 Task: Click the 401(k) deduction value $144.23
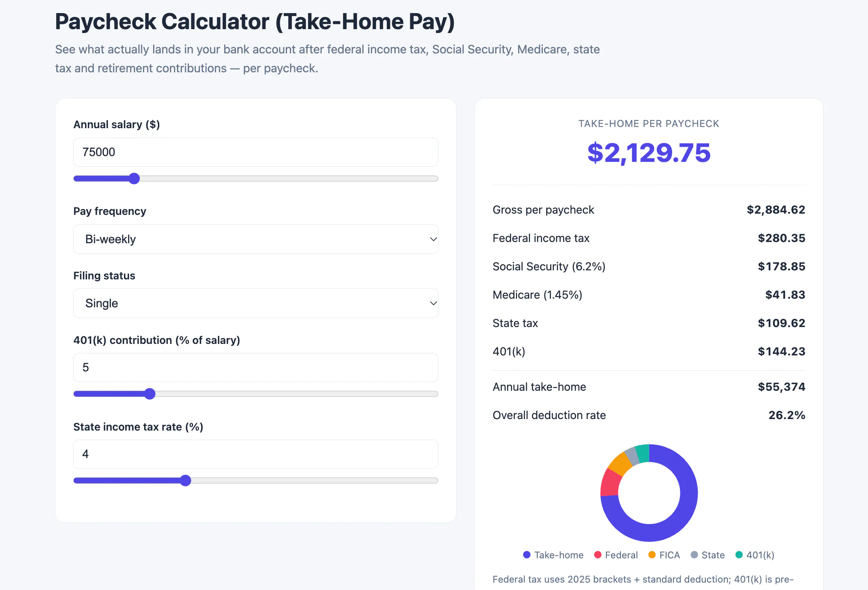coord(781,352)
